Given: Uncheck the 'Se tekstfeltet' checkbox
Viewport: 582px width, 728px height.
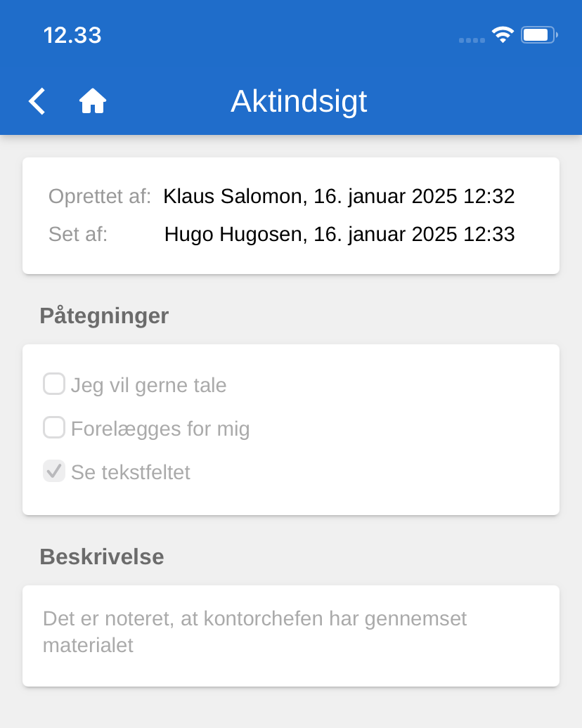Looking at the screenshot, I should coord(54,471).
